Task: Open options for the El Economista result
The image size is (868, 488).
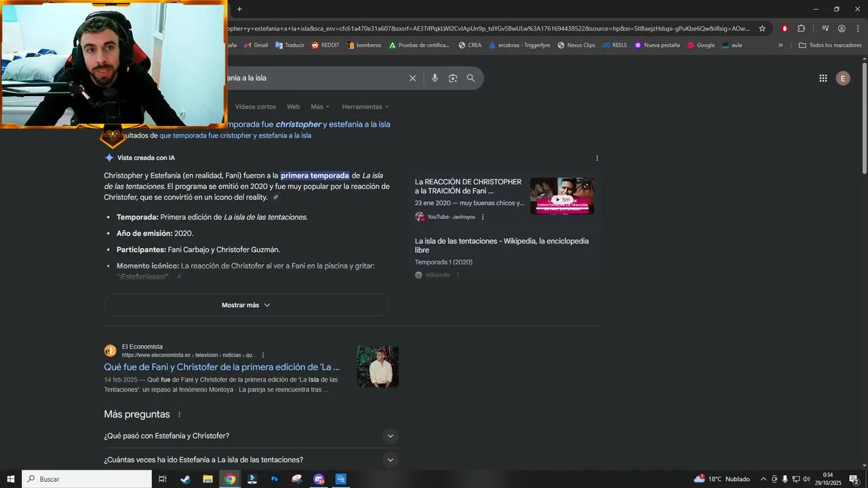Action: (263, 355)
